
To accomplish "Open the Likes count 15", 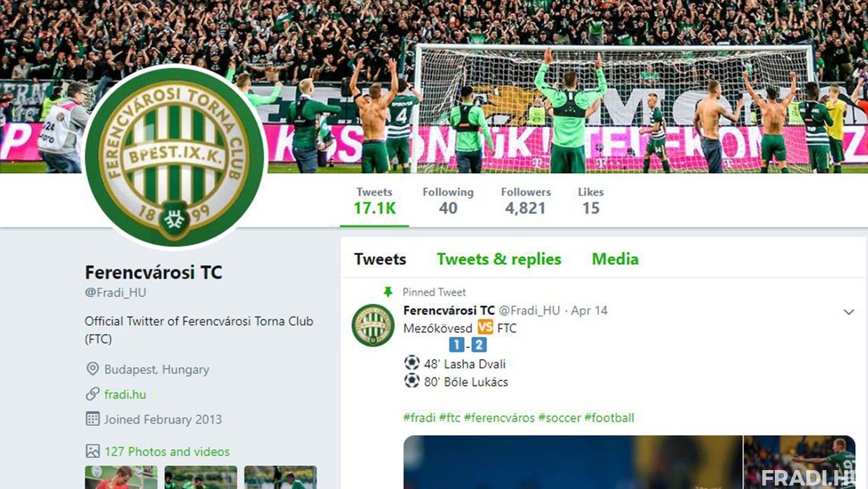I will click(x=591, y=200).
